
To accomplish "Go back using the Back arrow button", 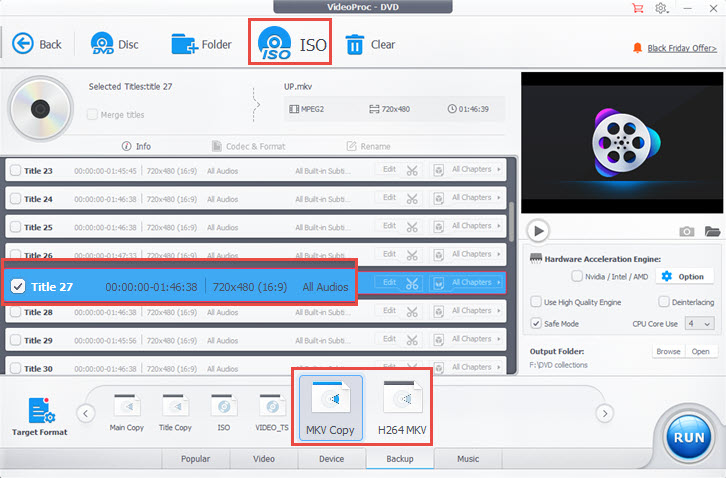I will [x=37, y=44].
